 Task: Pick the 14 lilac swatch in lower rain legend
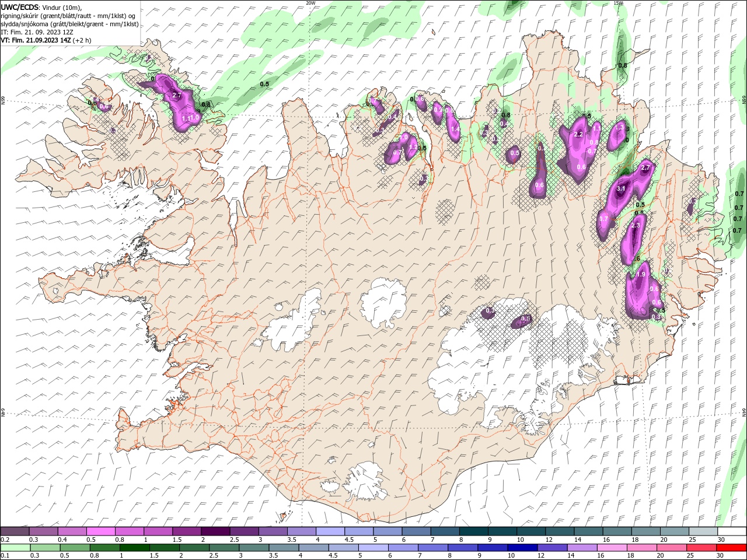[x=582, y=547]
